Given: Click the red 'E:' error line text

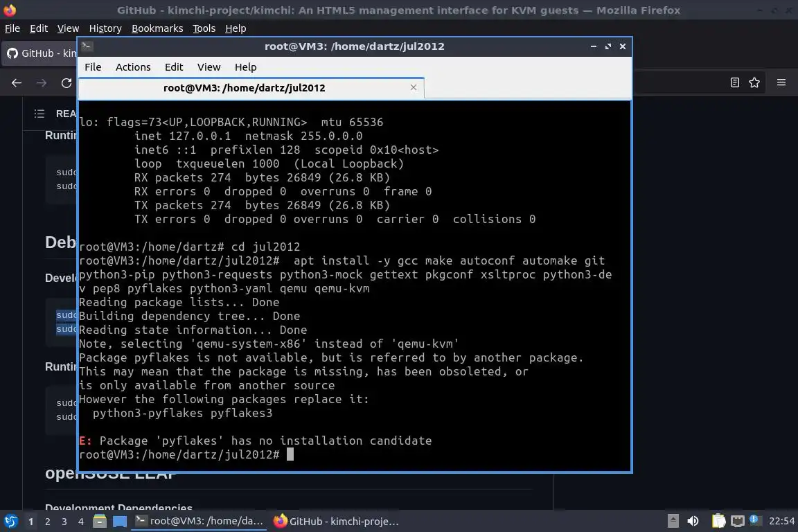Looking at the screenshot, I should (x=255, y=441).
